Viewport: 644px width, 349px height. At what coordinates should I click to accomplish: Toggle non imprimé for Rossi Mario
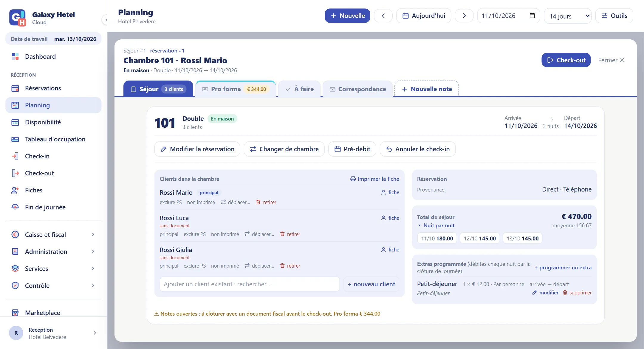201,202
